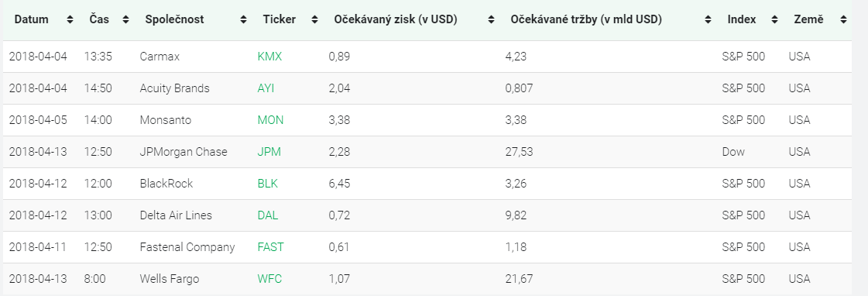The height and width of the screenshot is (296, 868).
Task: Click sort arrows beside Očekávaný zisk
Action: coord(491,20)
